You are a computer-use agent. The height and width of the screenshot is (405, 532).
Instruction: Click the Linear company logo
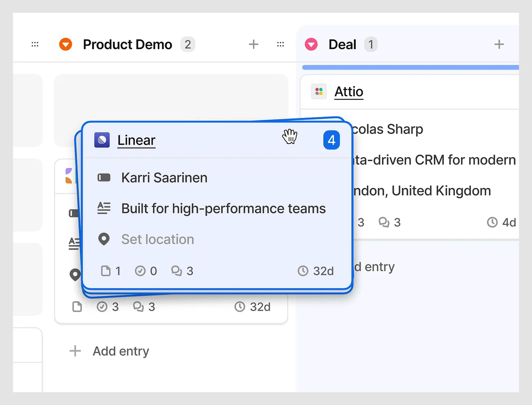pos(102,140)
